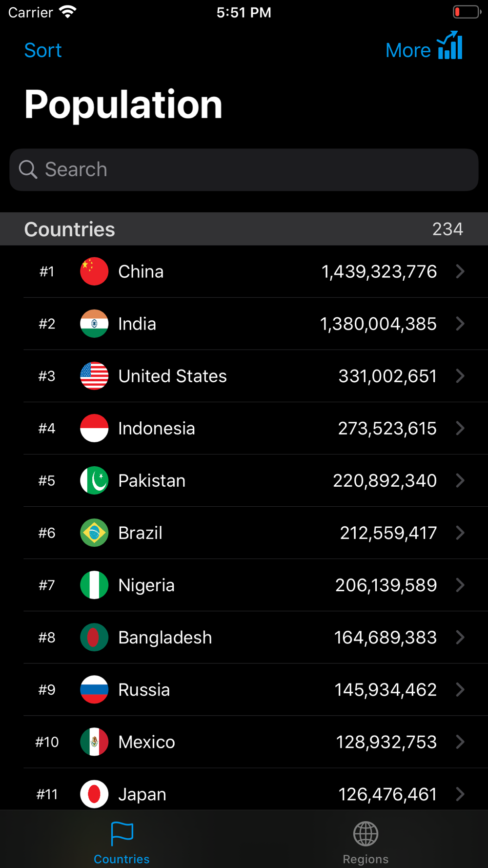Viewport: 488px width, 868px height.
Task: Tap the Mexico flag icon
Action: coord(94,742)
